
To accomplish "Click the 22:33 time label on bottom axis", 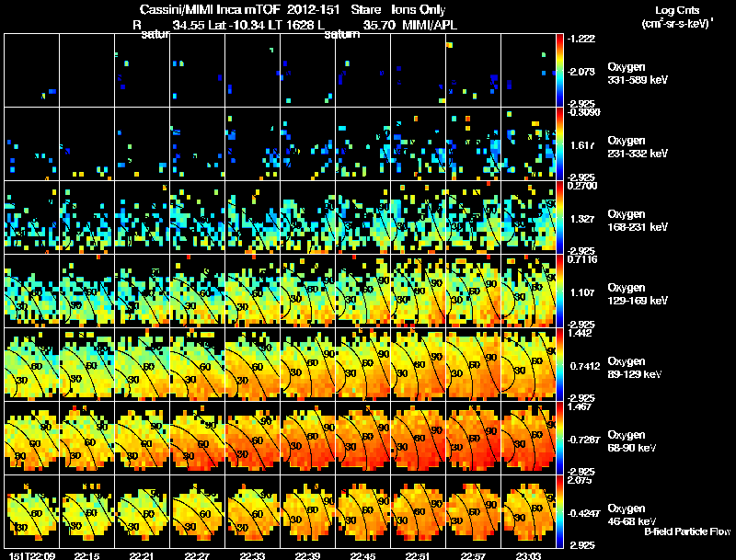I will tap(252, 555).
